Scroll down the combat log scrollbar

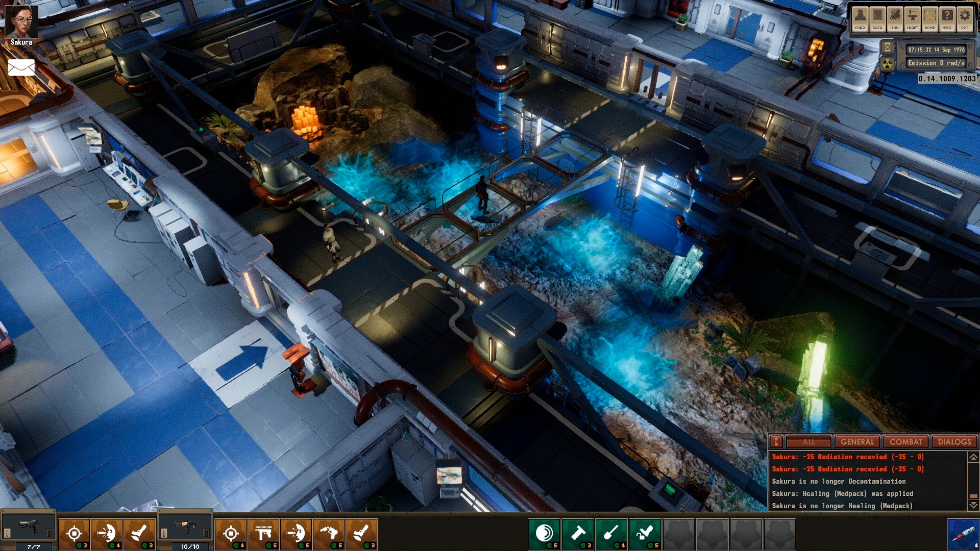(973, 509)
